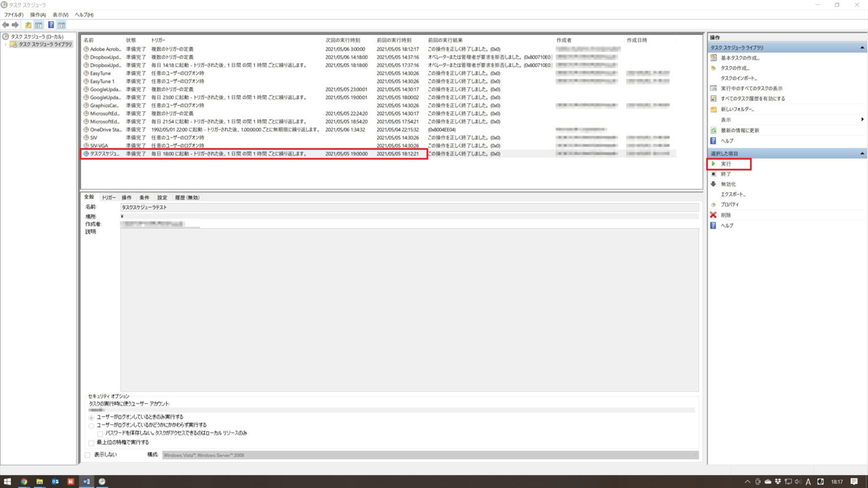Select radio for run only when user logged on

click(x=92, y=417)
